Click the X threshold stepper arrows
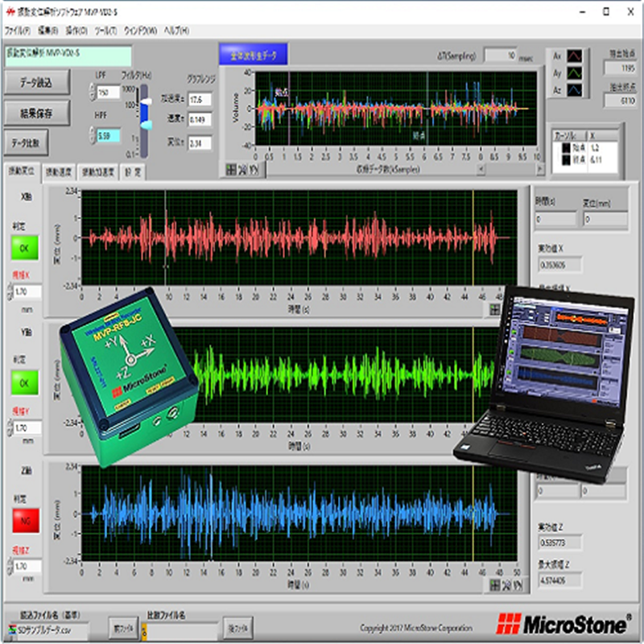 10,291
